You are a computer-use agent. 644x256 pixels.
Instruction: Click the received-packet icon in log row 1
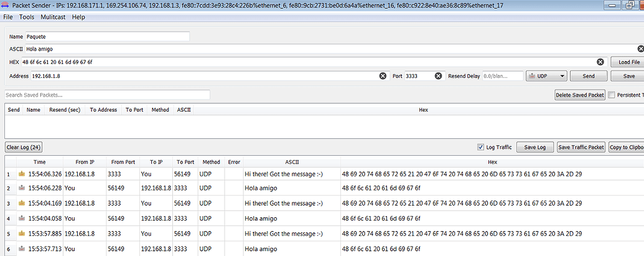pos(23,174)
